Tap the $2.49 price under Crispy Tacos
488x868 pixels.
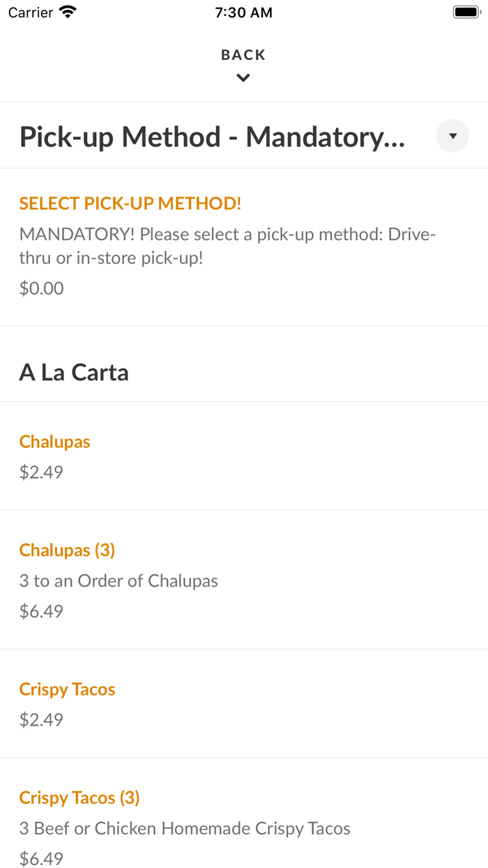pyautogui.click(x=42, y=719)
